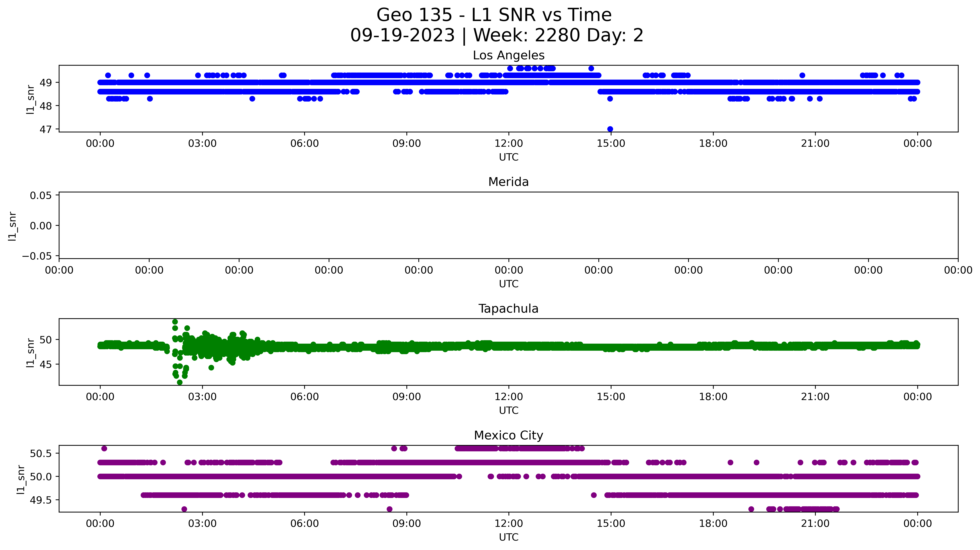The height and width of the screenshot is (550, 980).
Task: Click the '50.5' y-tick on Mexico City plot
Action: (x=41, y=454)
